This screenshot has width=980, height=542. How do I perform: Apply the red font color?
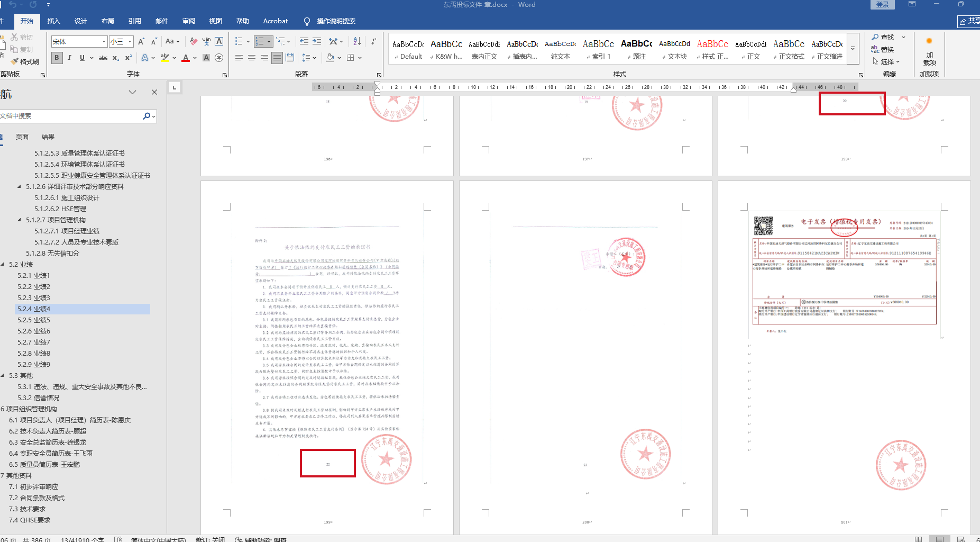tap(186, 58)
